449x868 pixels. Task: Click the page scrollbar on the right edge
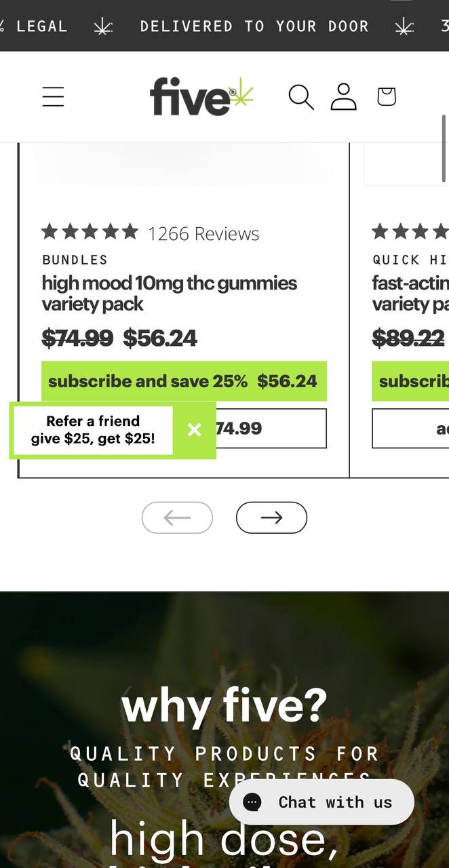tap(444, 149)
